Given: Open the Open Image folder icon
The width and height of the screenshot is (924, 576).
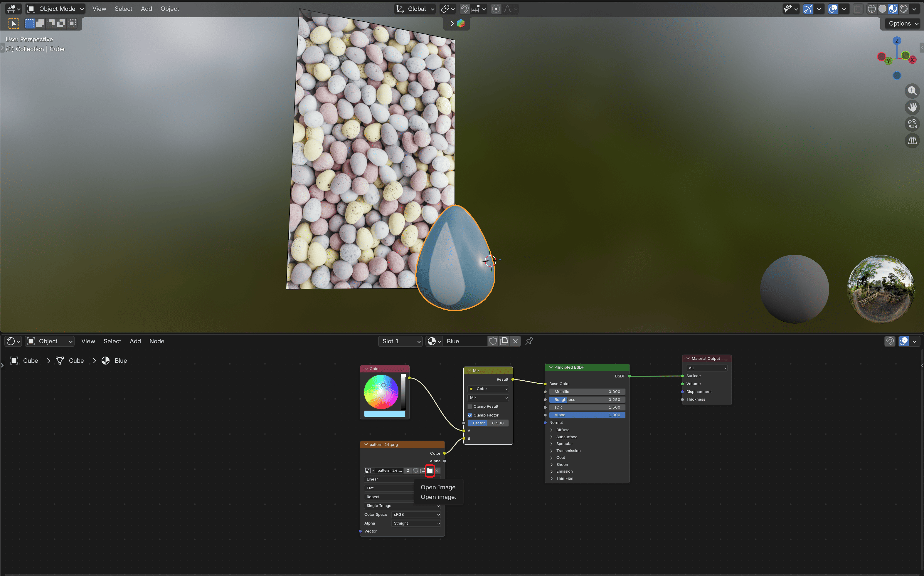Looking at the screenshot, I should 430,471.
